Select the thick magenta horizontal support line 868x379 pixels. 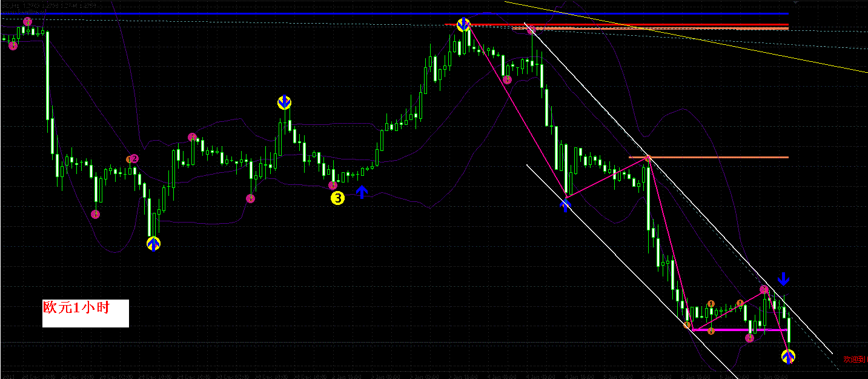tap(740, 330)
